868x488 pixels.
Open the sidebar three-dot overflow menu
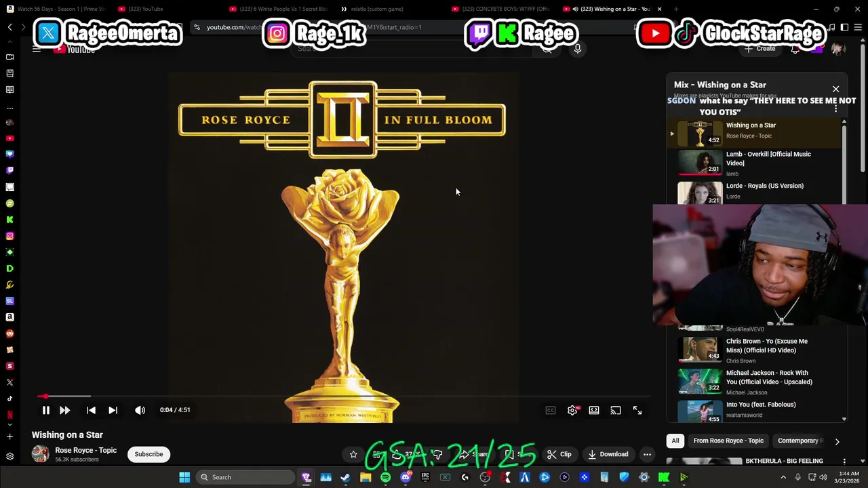point(9,108)
